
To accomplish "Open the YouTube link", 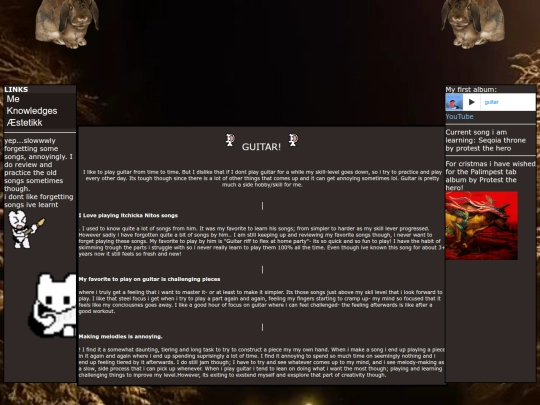I will [x=459, y=117].
